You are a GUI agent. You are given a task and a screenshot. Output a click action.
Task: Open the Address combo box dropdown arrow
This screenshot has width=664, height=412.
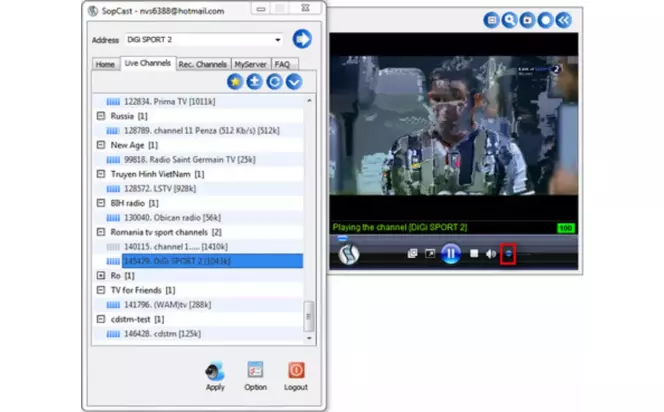[278, 40]
